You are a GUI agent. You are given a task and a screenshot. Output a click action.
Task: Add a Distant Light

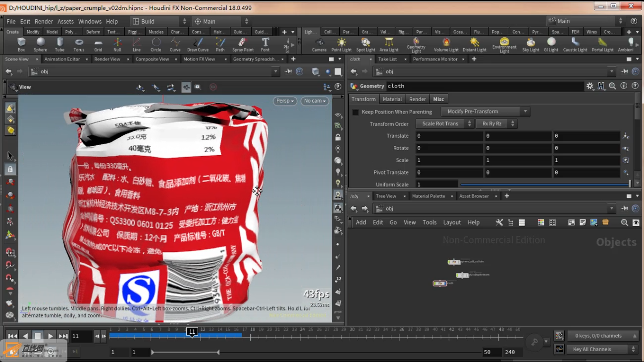[x=475, y=45]
